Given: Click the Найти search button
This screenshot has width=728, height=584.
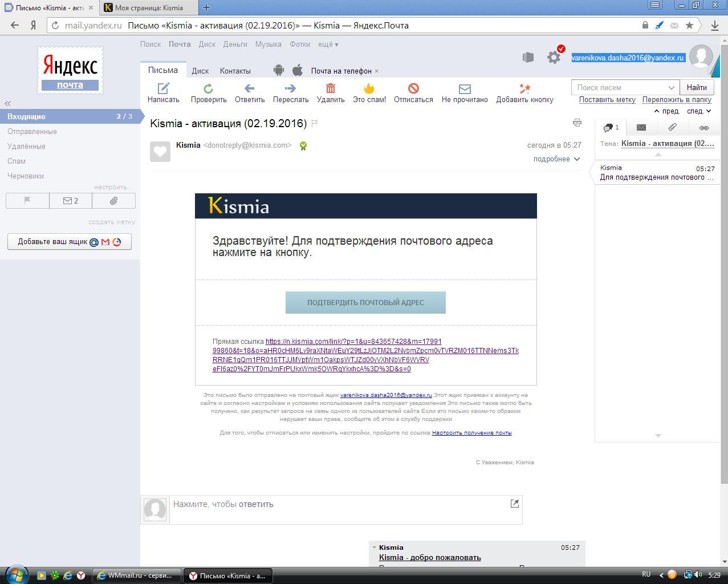Looking at the screenshot, I should tap(697, 87).
